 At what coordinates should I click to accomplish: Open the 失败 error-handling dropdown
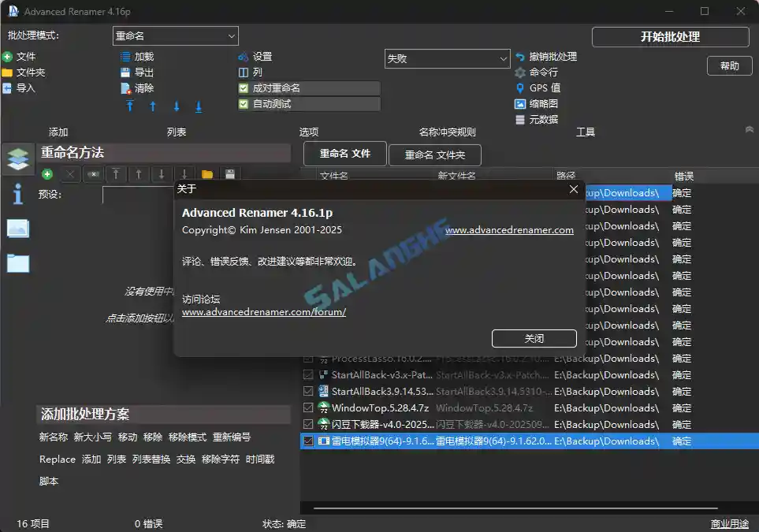[447, 58]
